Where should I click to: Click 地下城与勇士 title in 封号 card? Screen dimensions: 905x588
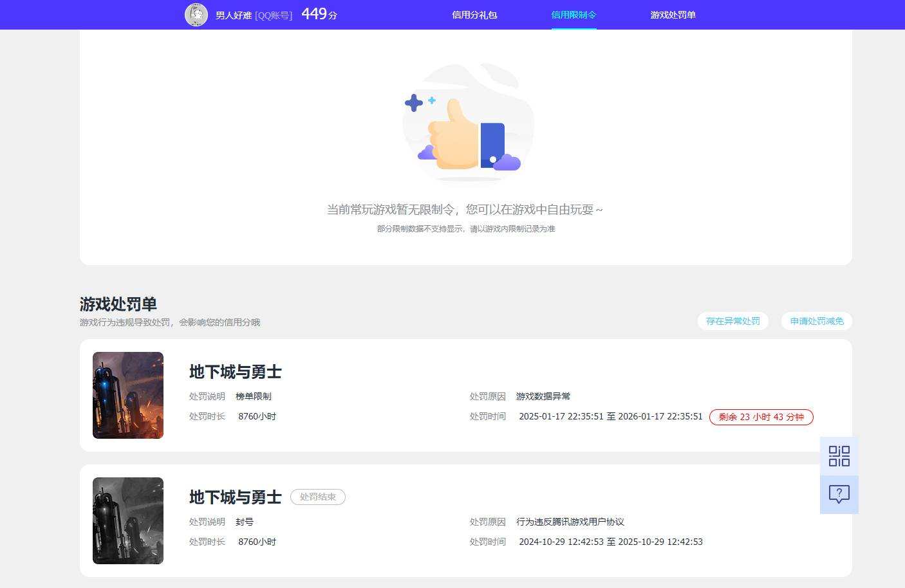[x=236, y=497]
